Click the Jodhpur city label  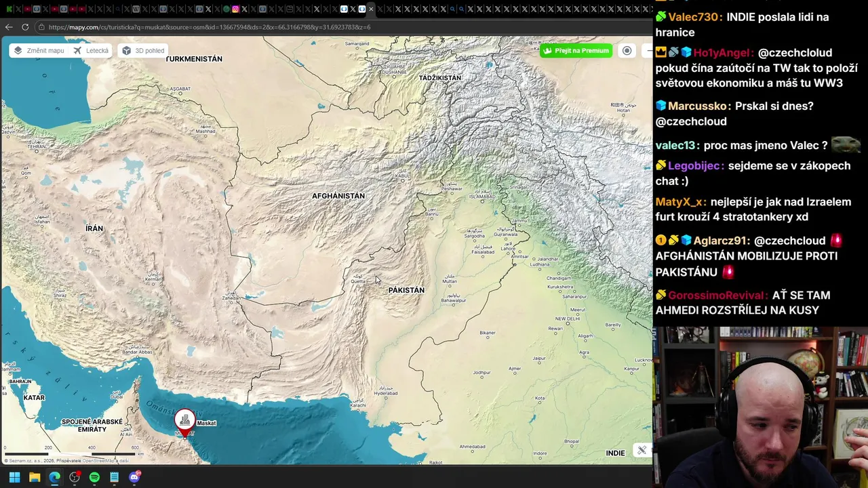point(481,372)
